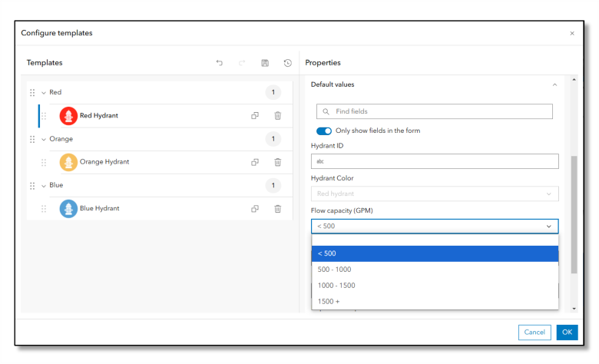This screenshot has height=364, width=599.
Task: Collapse the Orange template group
Action: coord(44,139)
